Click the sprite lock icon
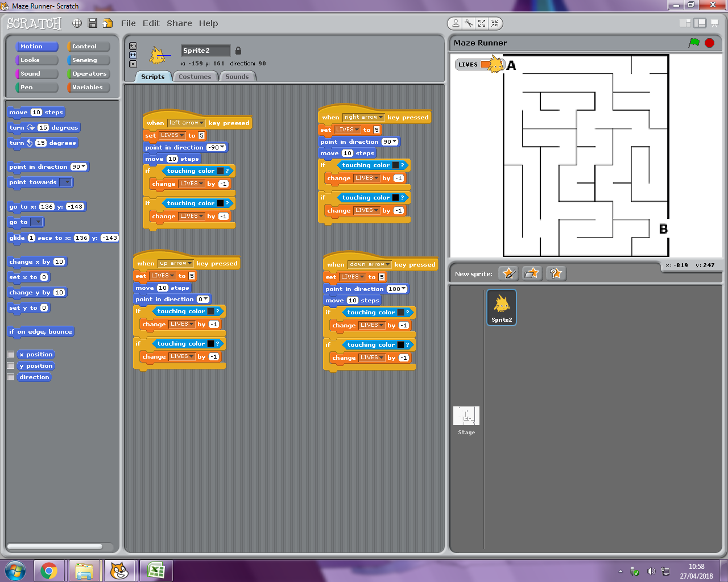 pos(238,51)
